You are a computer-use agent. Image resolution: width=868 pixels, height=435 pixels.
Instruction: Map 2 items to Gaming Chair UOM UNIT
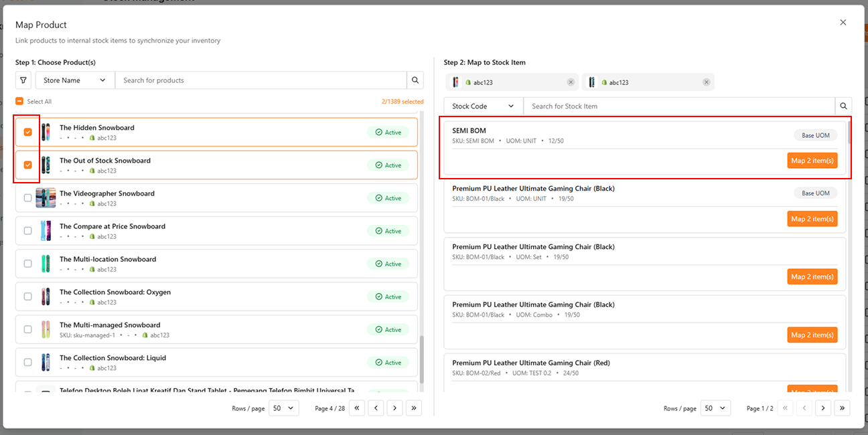pos(812,219)
